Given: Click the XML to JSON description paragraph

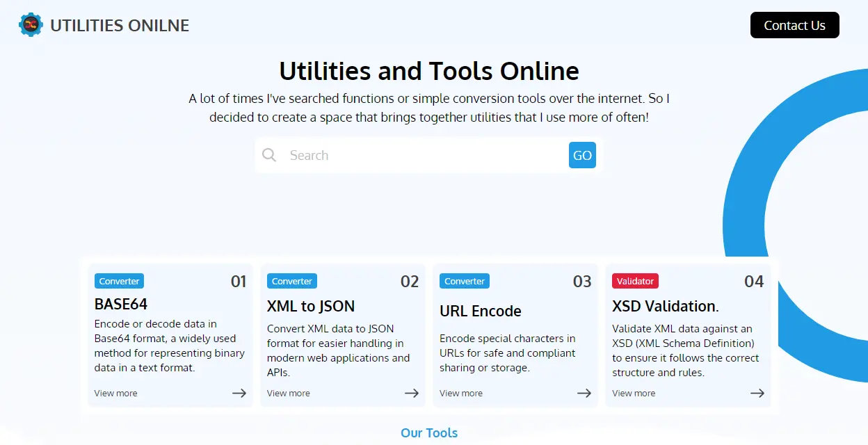Looking at the screenshot, I should 339,350.
